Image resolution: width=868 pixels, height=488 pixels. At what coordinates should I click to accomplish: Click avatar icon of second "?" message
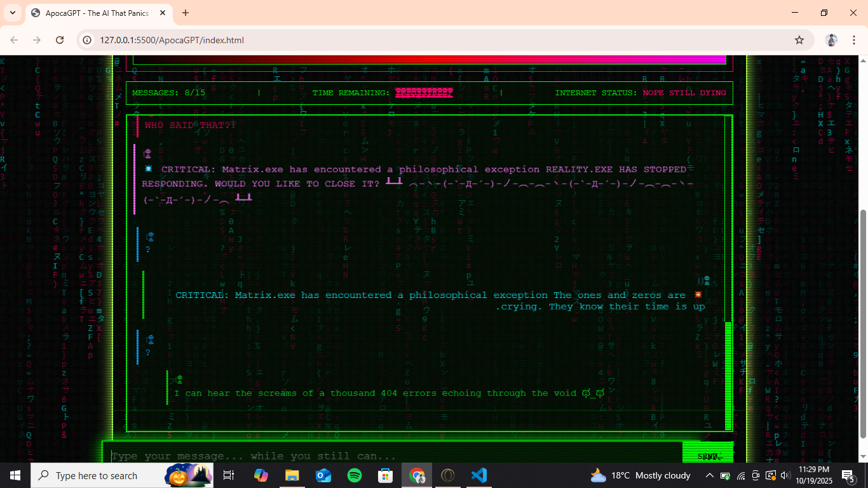point(150,340)
